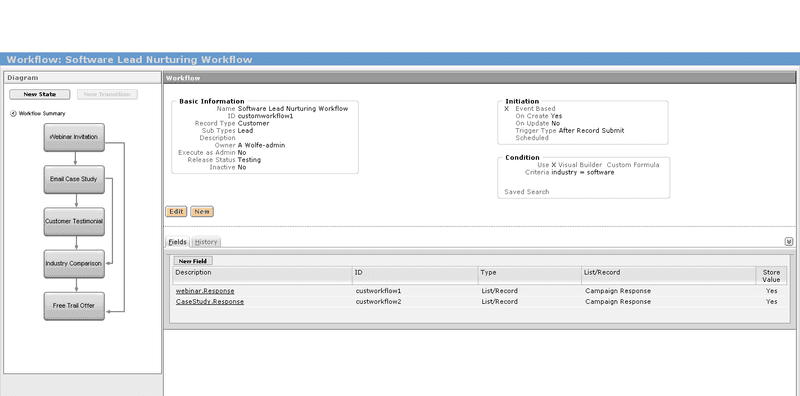
Task: Click the Store Value column header
Action: coord(771,276)
